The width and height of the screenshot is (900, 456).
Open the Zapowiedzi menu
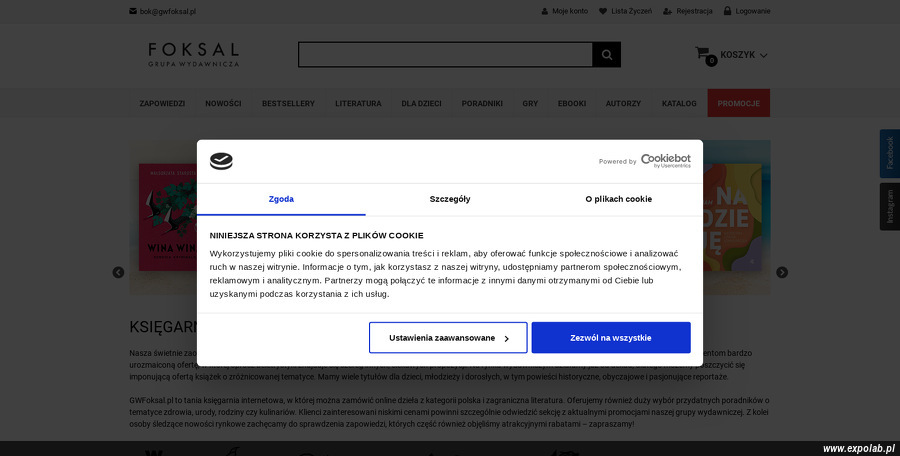click(162, 103)
